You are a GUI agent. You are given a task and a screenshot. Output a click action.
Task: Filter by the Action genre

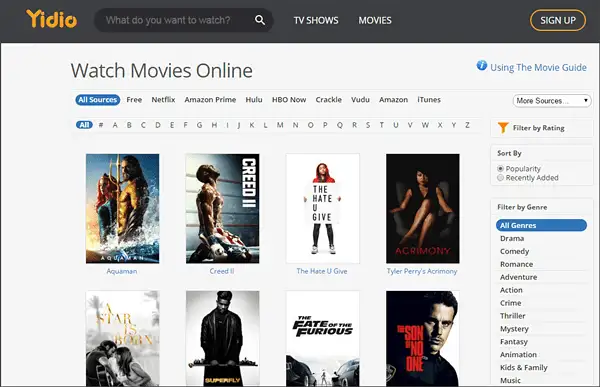pyautogui.click(x=511, y=290)
